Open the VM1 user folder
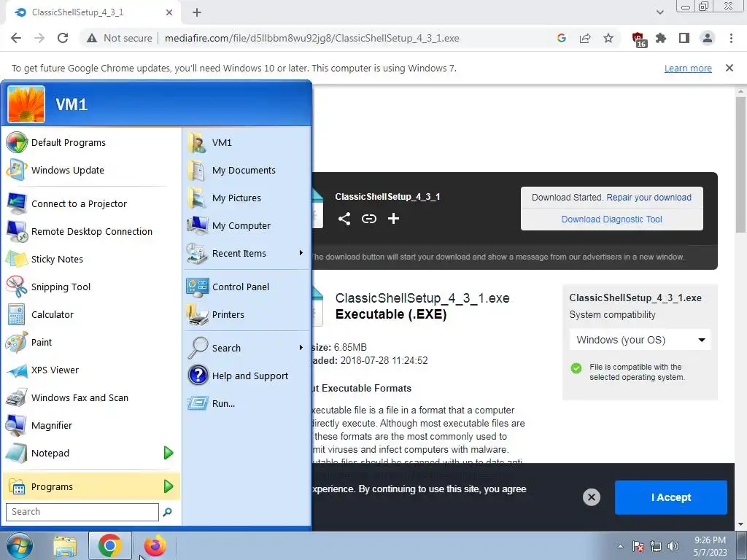The width and height of the screenshot is (747, 560). pyautogui.click(x=247, y=142)
